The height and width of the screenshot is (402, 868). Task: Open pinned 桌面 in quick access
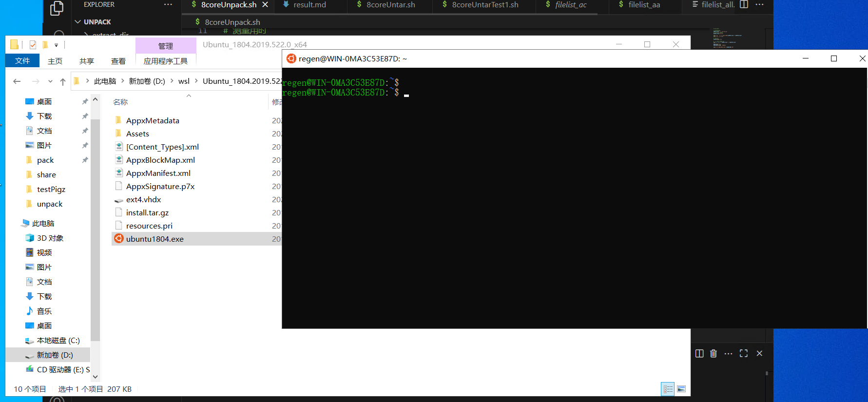(44, 101)
